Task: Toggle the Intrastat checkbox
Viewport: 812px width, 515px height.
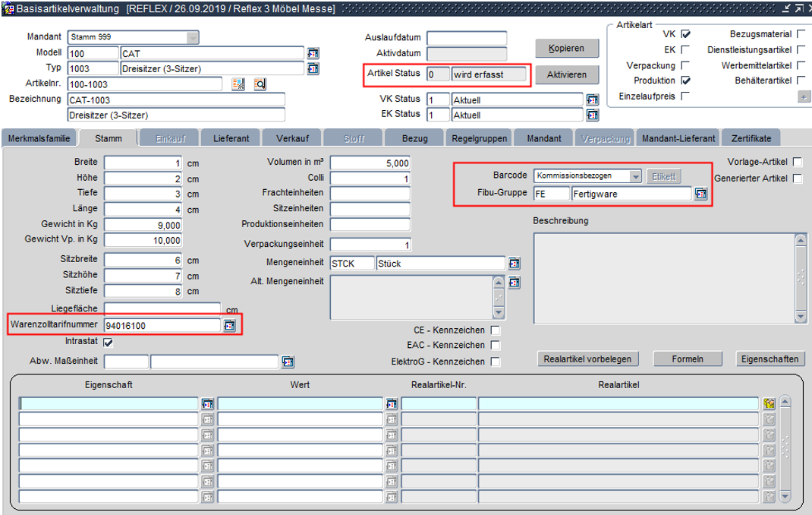Action: pyautogui.click(x=109, y=343)
